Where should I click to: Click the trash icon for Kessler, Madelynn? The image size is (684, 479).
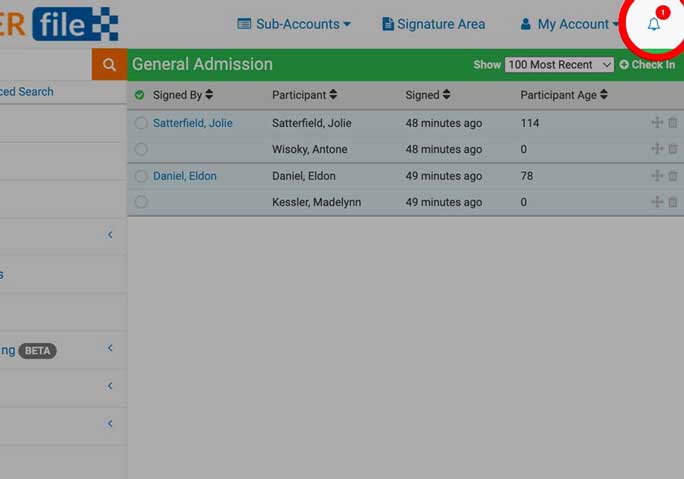[672, 202]
